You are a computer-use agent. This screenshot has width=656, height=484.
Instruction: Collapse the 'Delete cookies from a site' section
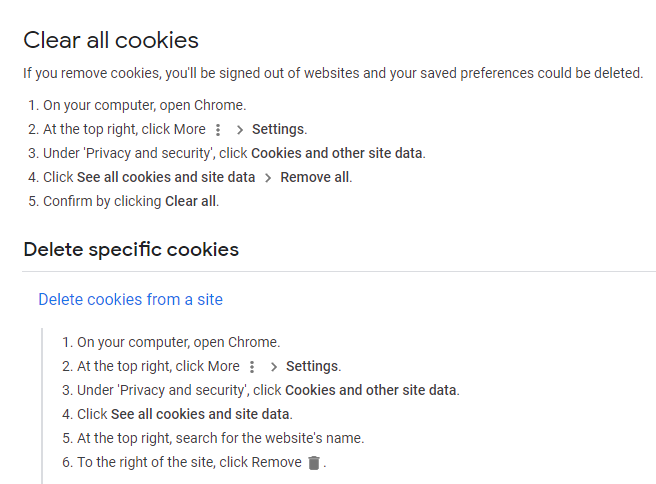[x=131, y=300]
